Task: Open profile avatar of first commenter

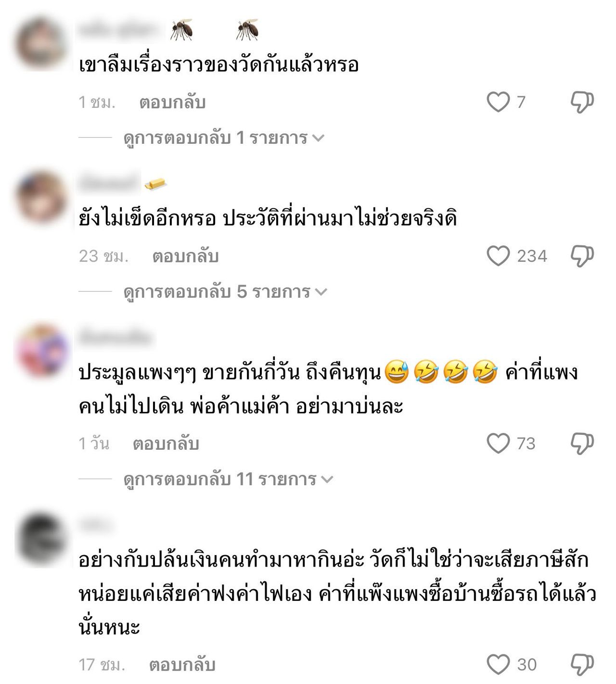Action: click(x=41, y=43)
